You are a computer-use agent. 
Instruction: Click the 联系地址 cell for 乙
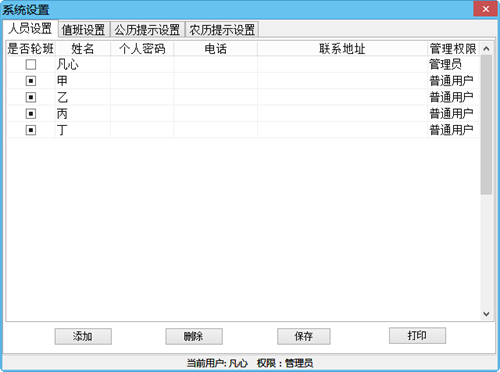pyautogui.click(x=342, y=97)
